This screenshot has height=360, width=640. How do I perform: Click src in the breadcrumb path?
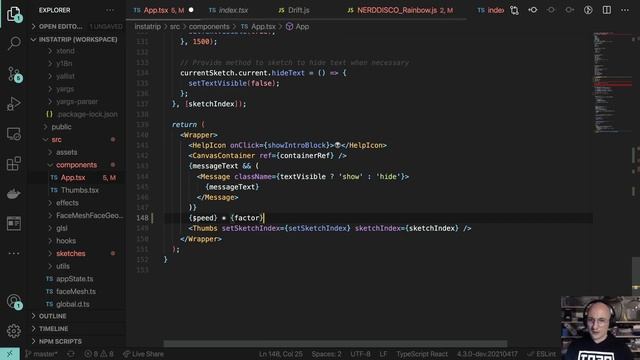click(x=175, y=27)
